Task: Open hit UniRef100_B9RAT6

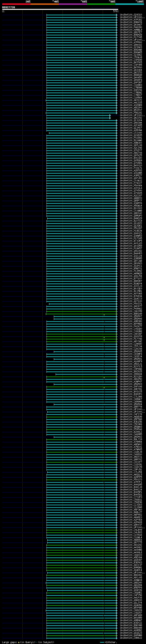Action: pyautogui.click(x=131, y=22)
